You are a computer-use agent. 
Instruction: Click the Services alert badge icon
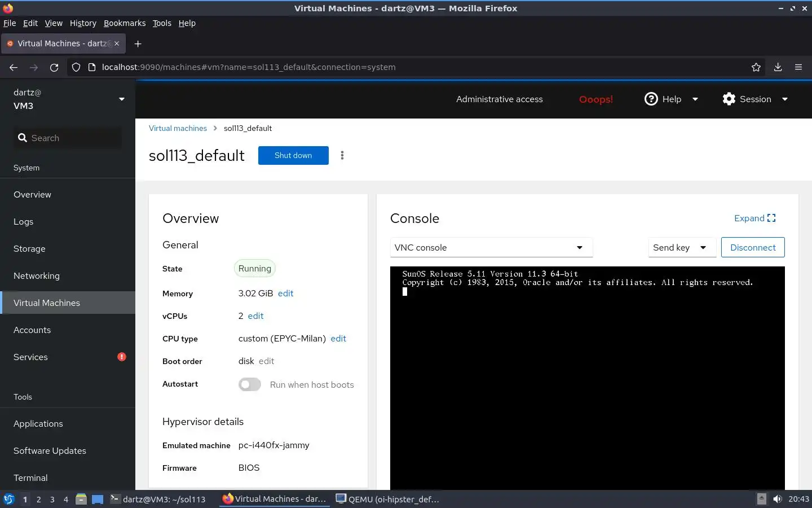pyautogui.click(x=122, y=357)
